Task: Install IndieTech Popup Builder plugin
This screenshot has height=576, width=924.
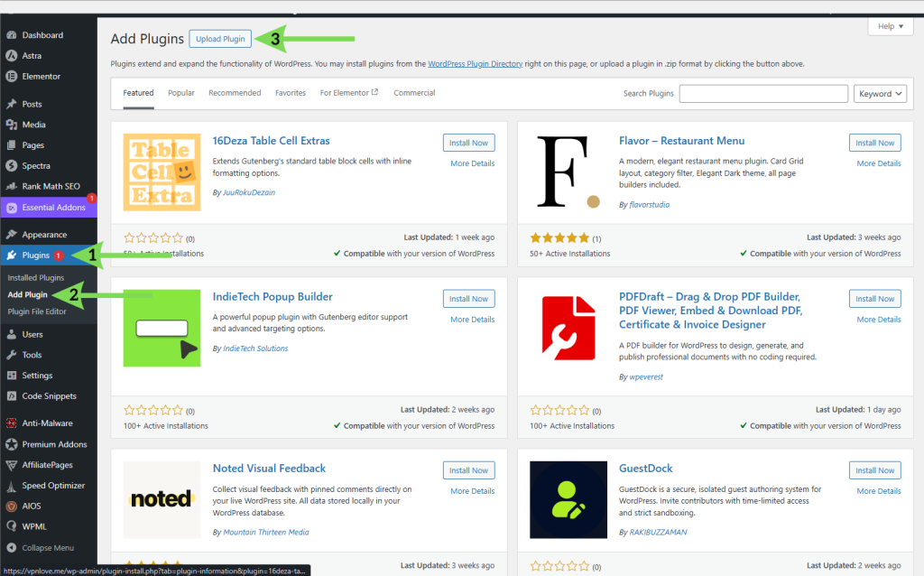Action: click(469, 299)
